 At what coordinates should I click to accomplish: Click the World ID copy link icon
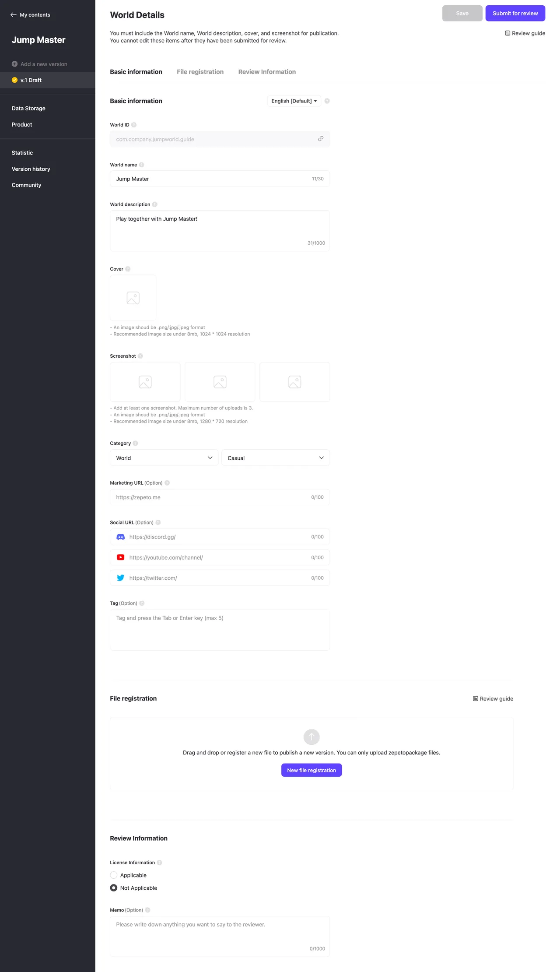(x=321, y=139)
